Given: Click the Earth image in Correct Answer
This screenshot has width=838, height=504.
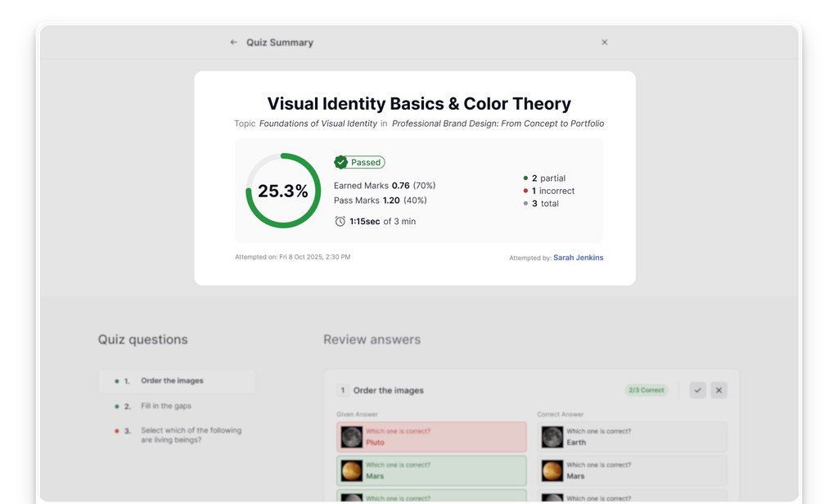Looking at the screenshot, I should (x=552, y=437).
